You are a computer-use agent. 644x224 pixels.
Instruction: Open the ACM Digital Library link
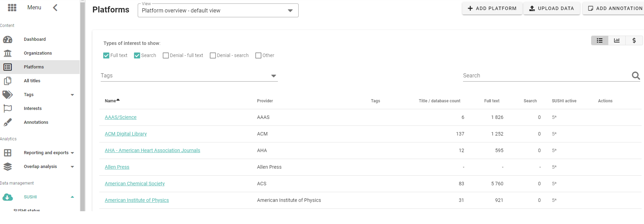126,134
